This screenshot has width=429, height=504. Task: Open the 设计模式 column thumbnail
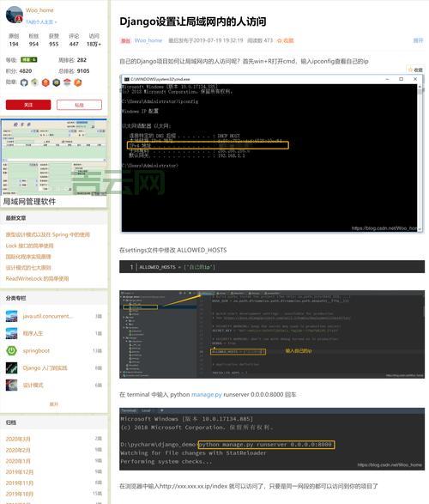click(x=11, y=385)
